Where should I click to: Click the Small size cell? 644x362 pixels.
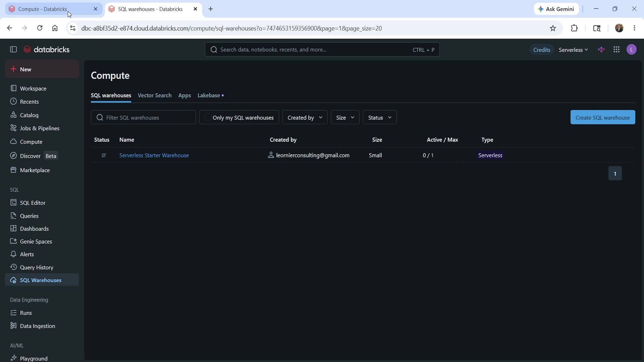375,155
